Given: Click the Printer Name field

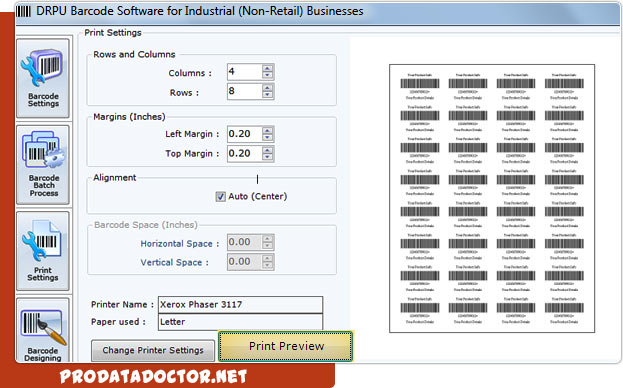Looking at the screenshot, I should (x=240, y=305).
